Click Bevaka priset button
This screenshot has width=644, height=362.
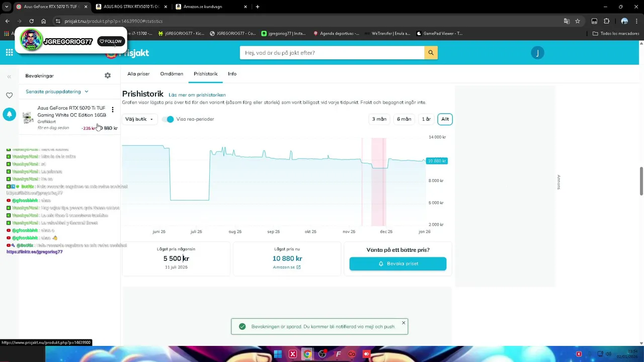398,263
